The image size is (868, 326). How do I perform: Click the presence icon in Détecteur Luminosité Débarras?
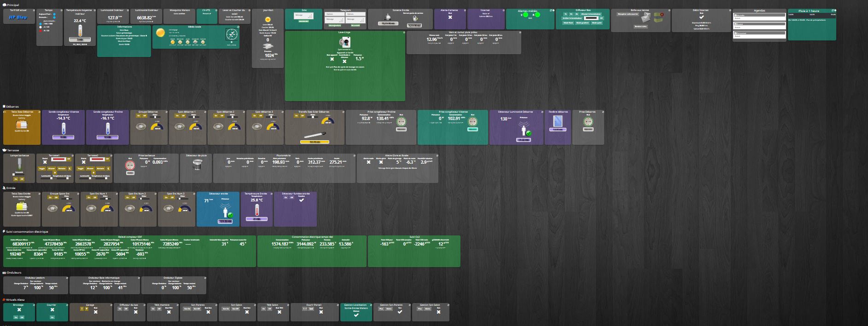[524, 129]
